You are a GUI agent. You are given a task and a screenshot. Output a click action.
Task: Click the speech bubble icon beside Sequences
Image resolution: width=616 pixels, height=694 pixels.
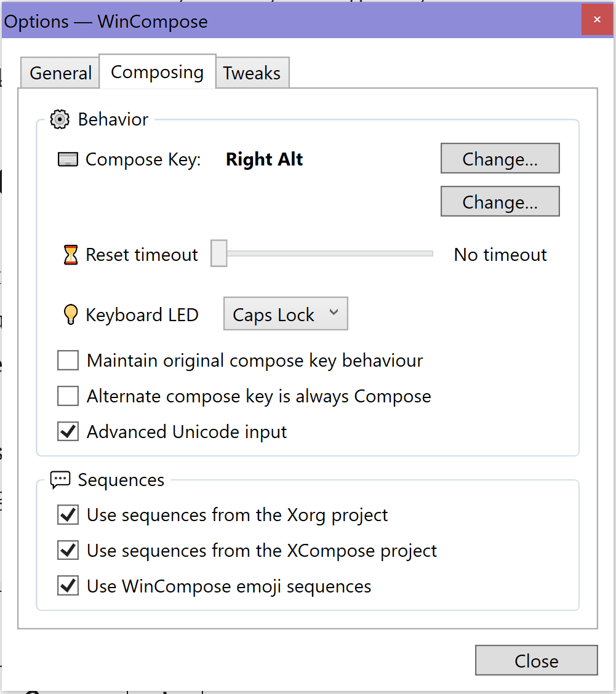click(60, 480)
